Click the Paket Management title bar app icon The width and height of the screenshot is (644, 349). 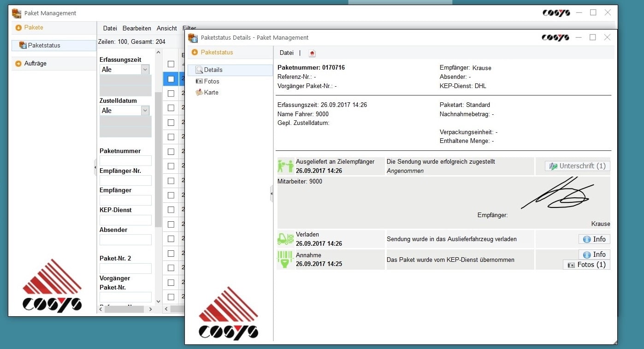click(17, 13)
